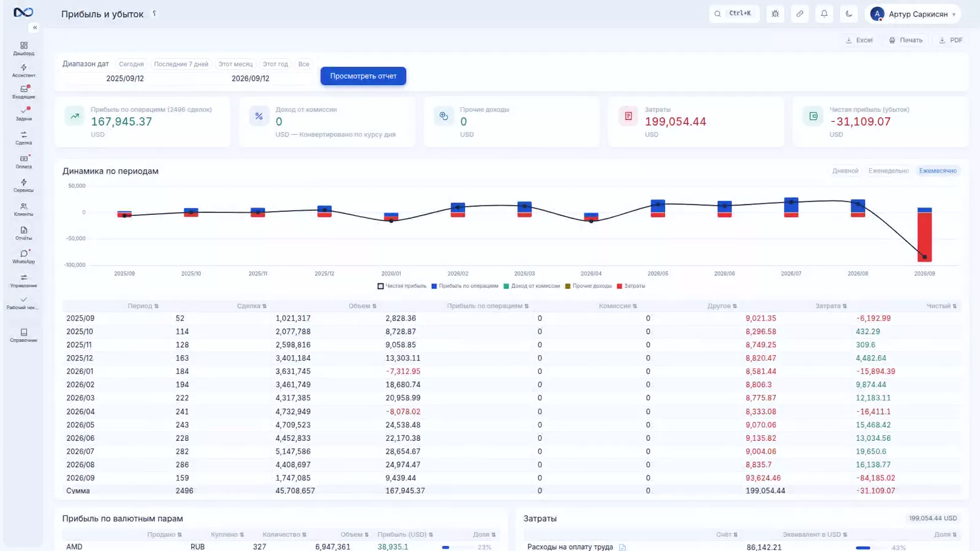
Task: Click the 2026/09 red expense bar
Action: click(924, 236)
